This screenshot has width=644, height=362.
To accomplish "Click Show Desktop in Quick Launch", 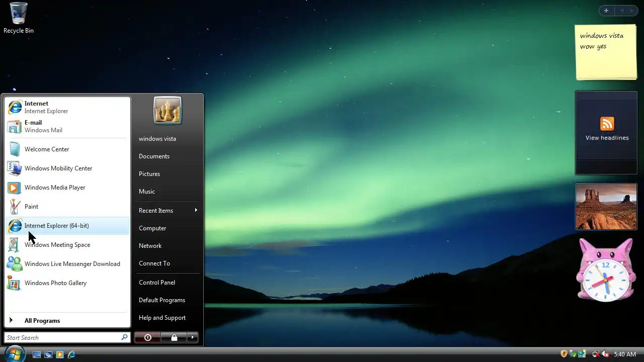I will 37,354.
